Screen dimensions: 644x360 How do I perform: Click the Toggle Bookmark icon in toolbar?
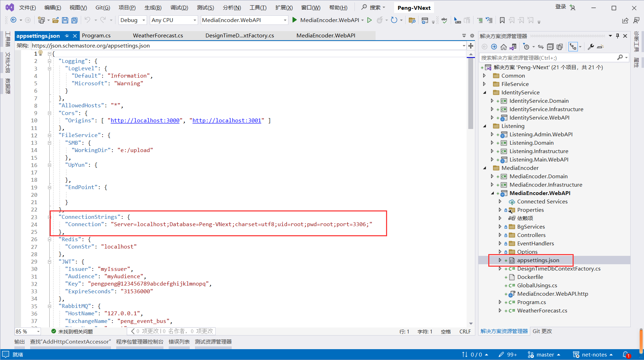pos(502,20)
